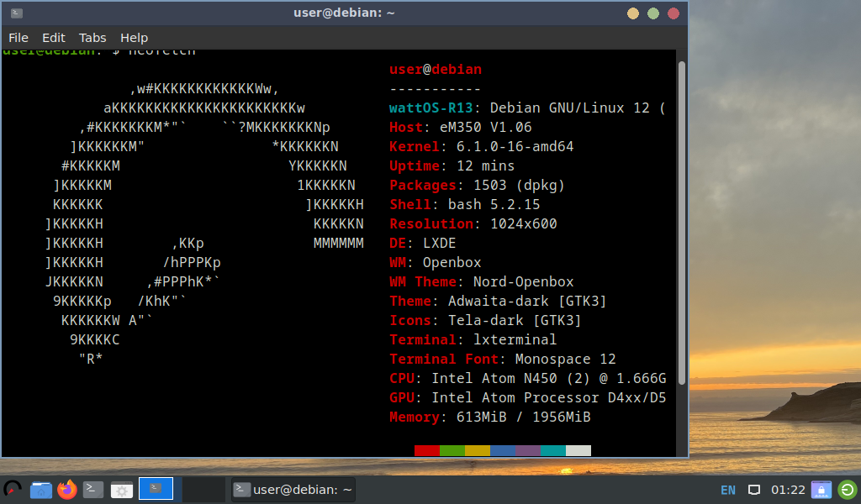
Task: Click the cyan color block in neofetch
Action: 553,451
